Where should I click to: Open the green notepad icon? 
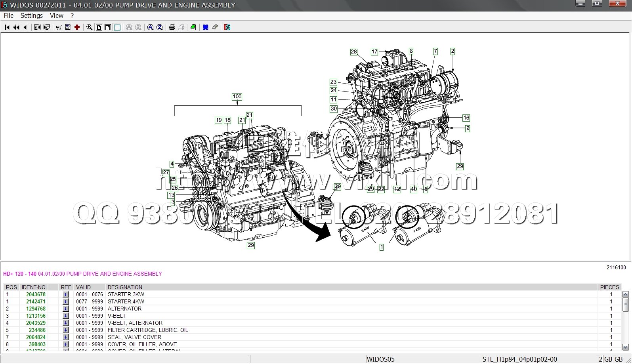(193, 27)
